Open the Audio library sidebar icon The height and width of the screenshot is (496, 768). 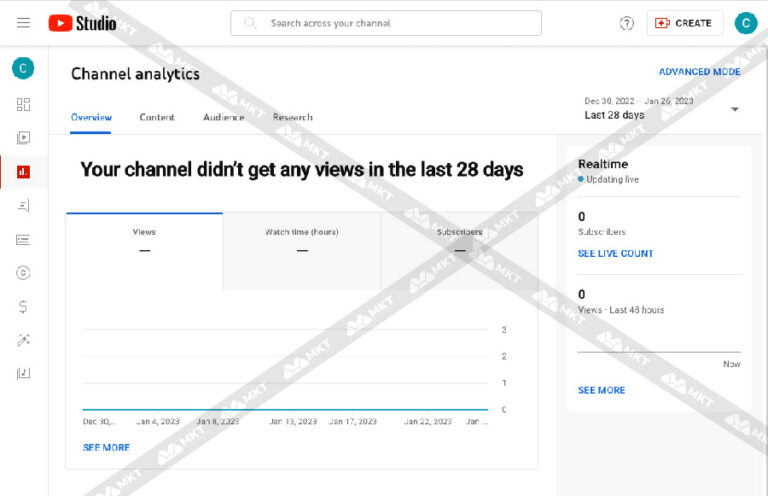23,374
